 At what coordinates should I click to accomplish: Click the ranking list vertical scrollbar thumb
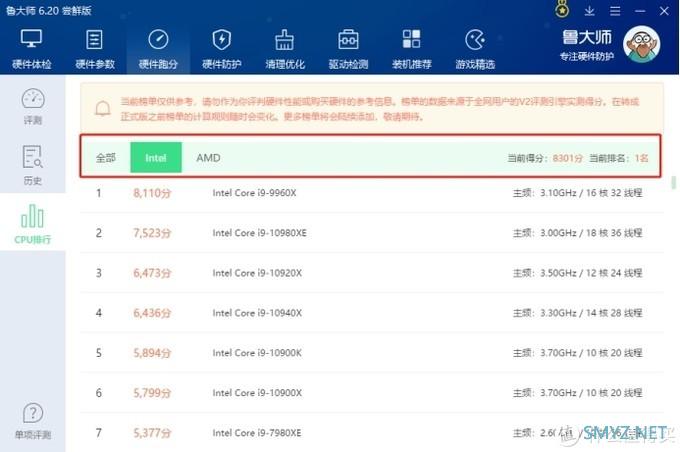pos(673,182)
